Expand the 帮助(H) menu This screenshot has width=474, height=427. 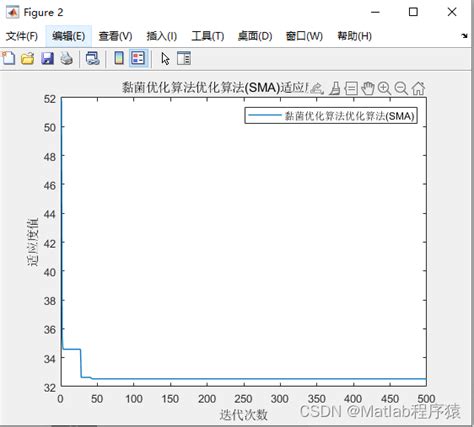click(x=355, y=36)
